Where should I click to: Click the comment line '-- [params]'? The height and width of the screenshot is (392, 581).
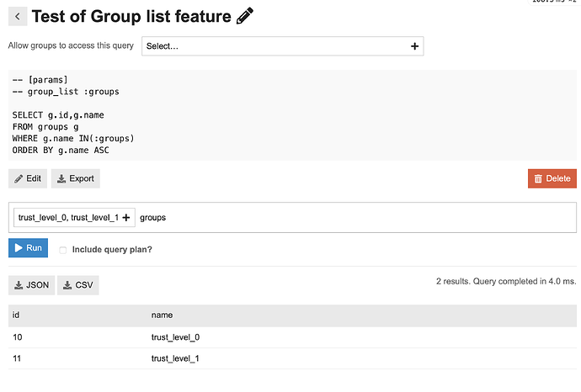point(40,80)
